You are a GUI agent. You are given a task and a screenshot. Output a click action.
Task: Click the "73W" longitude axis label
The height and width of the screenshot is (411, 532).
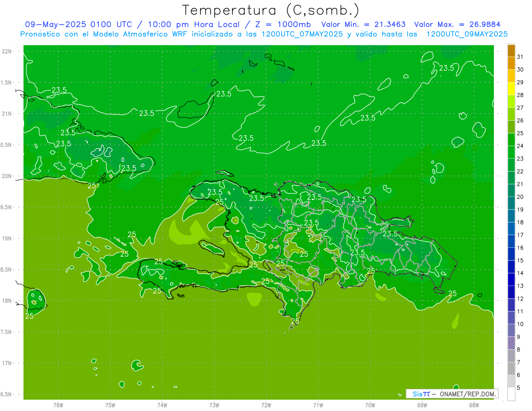pos(214,405)
